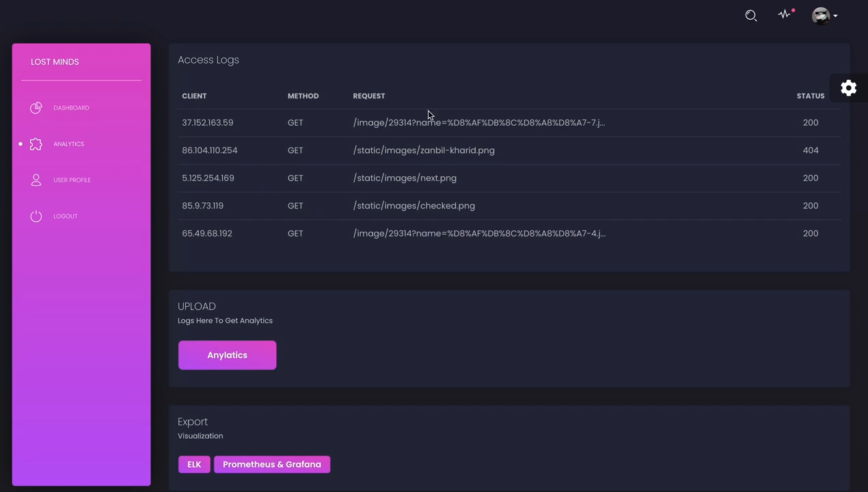This screenshot has width=868, height=492.
Task: Click the Analytics badge icon in sidebar
Action: click(x=36, y=143)
